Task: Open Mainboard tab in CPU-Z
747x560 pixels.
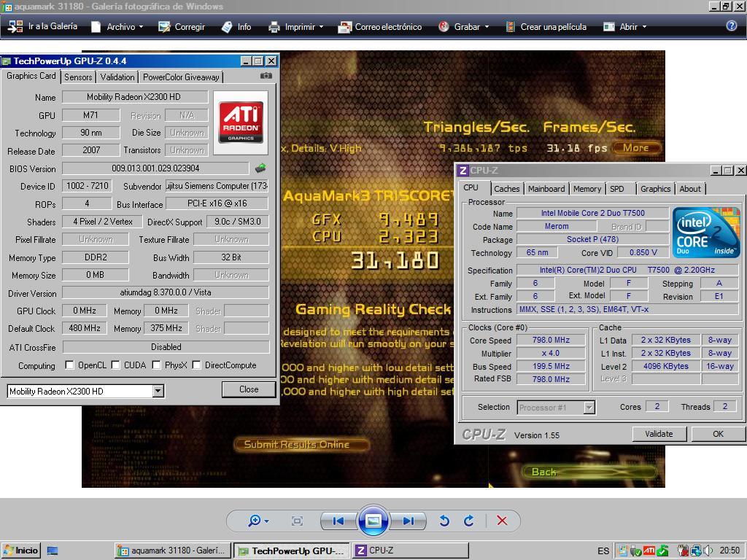Action: tap(546, 189)
